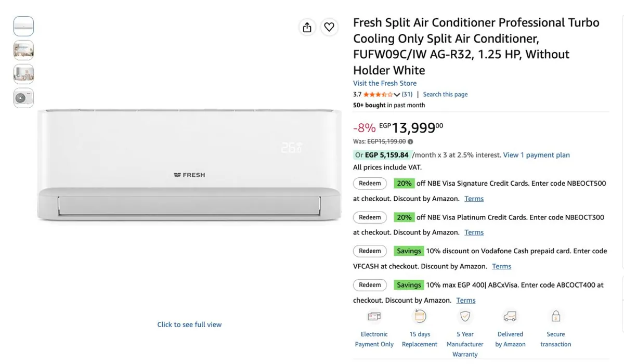This screenshot has width=624, height=364.
Task: Click to see full view of image
Action: click(x=189, y=324)
